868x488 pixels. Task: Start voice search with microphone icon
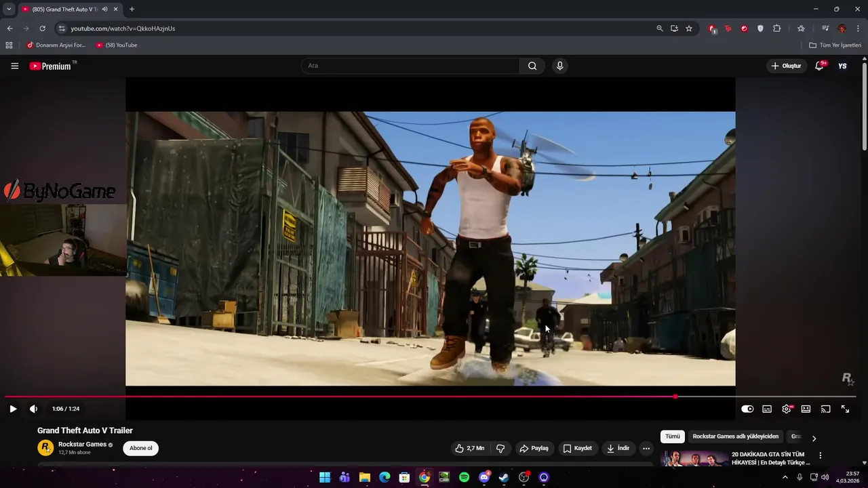point(559,66)
